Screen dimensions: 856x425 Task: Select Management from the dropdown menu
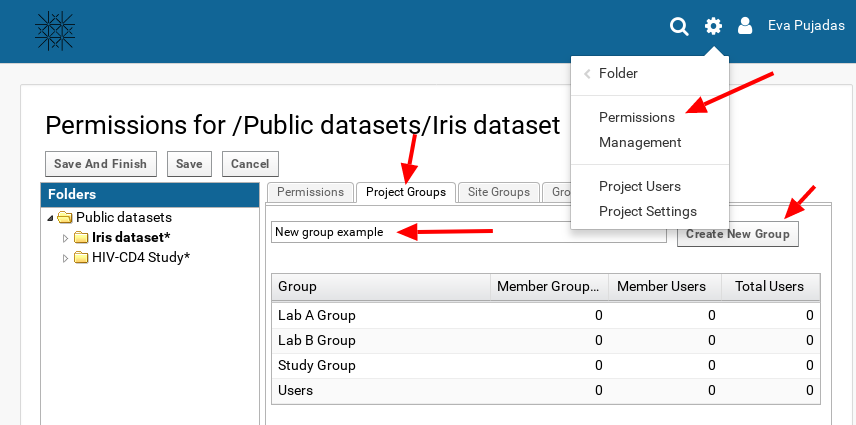640,143
